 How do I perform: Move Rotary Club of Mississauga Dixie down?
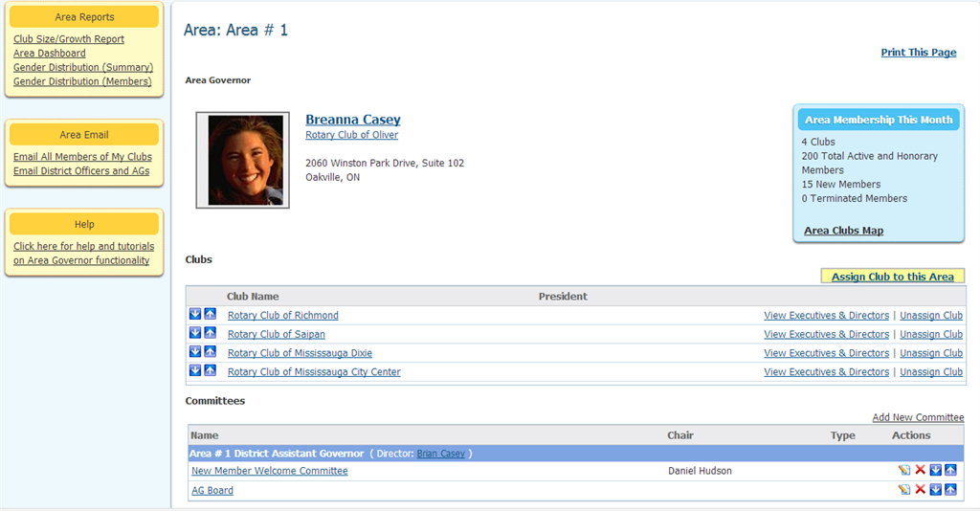(x=195, y=352)
